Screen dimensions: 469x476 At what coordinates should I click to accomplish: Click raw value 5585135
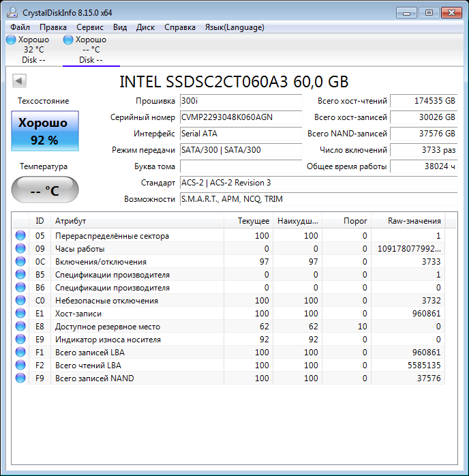tap(424, 366)
